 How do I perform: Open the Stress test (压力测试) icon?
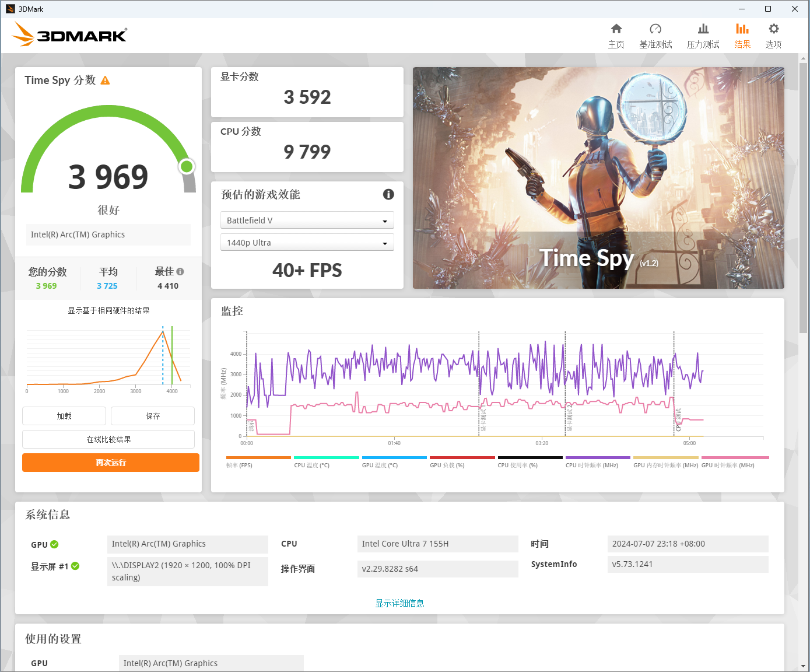pyautogui.click(x=703, y=29)
